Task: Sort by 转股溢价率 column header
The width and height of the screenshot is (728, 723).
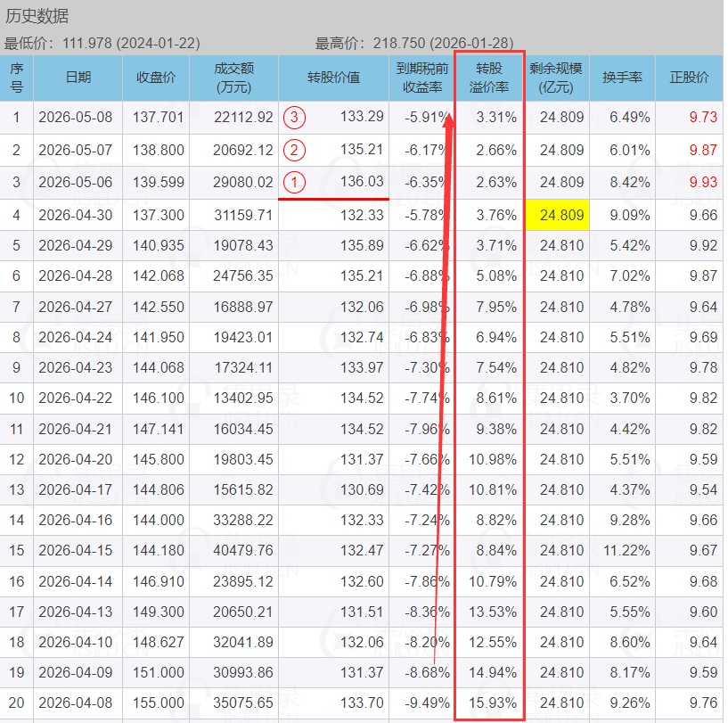Action: pos(489,78)
